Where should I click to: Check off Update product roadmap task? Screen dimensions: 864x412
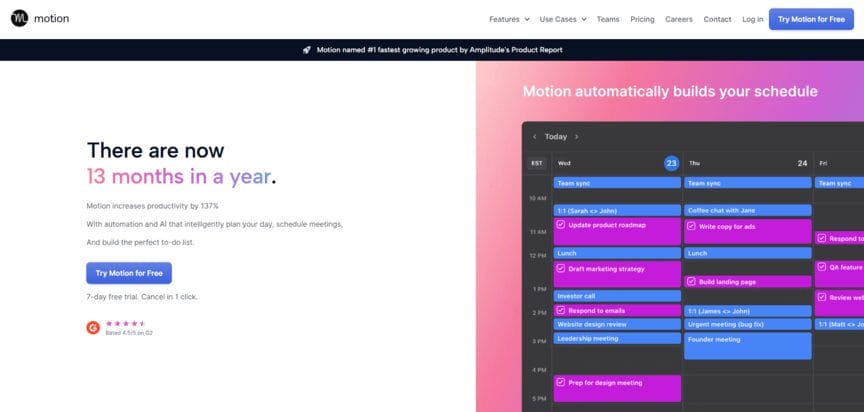(561, 225)
